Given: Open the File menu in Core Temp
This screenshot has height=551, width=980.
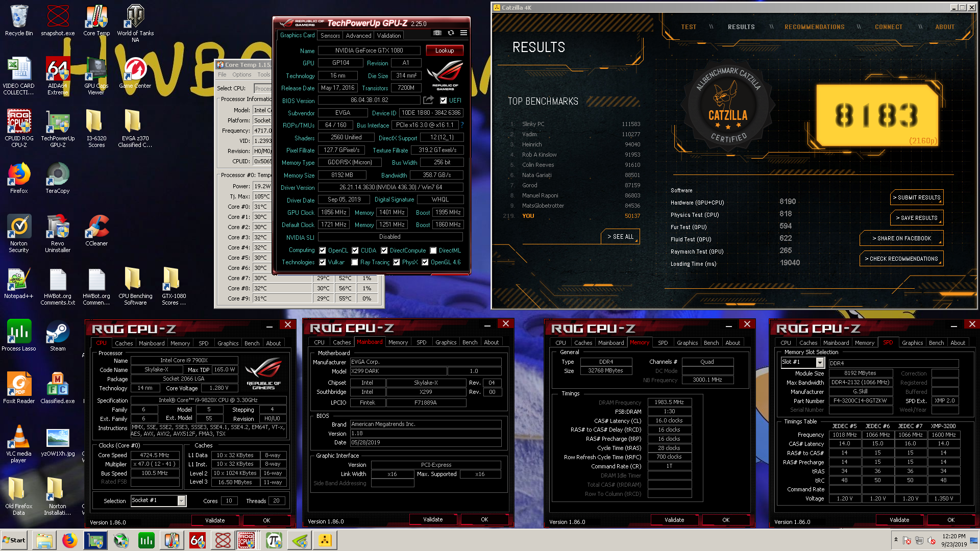Looking at the screenshot, I should tap(222, 74).
